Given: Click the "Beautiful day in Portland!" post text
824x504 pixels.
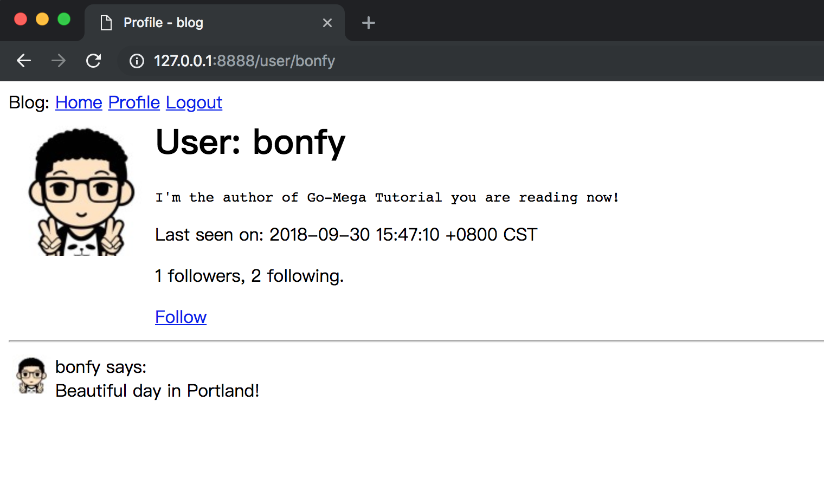Looking at the screenshot, I should point(157,391).
